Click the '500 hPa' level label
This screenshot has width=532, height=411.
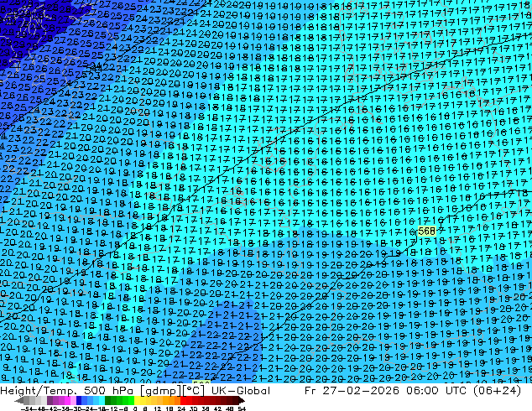(x=109, y=391)
